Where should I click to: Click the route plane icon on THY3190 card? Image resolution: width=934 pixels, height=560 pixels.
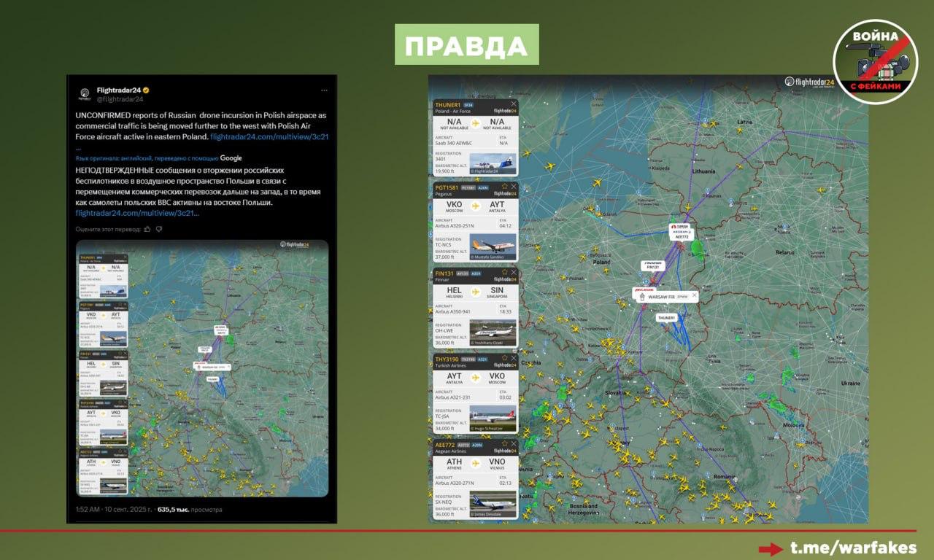click(x=476, y=377)
